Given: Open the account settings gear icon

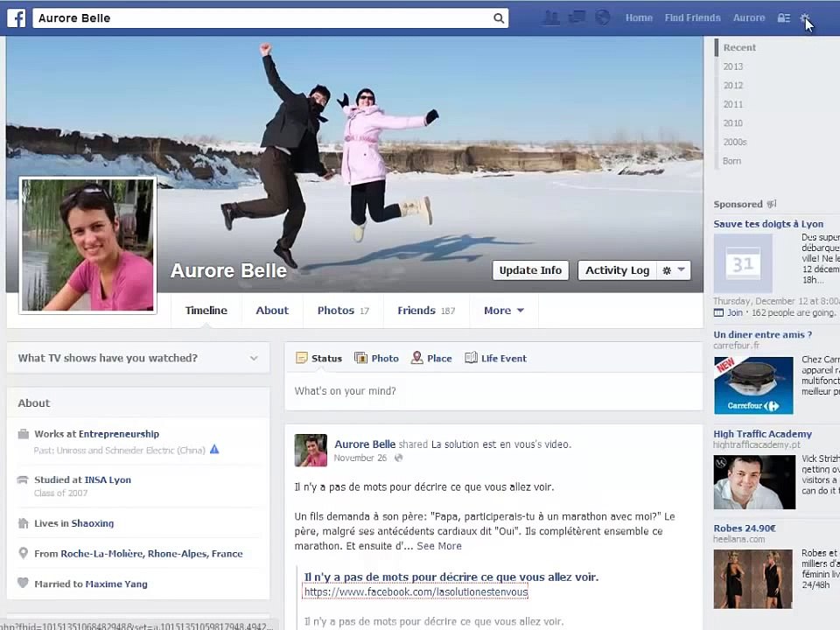Looking at the screenshot, I should pyautogui.click(x=805, y=18).
